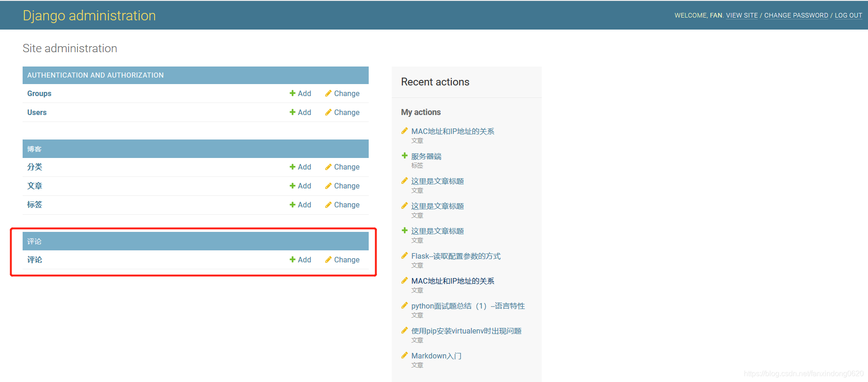
Task: Click pencil icon beside Markdown入门
Action: [405, 355]
